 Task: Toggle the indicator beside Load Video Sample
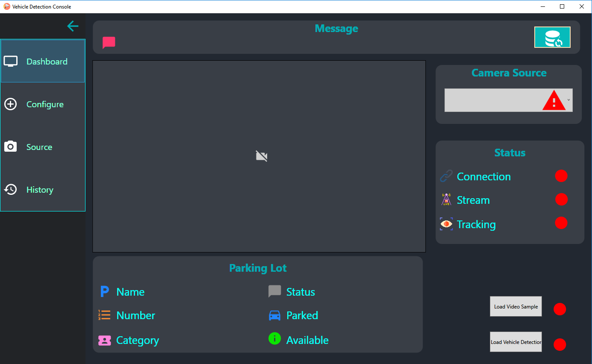pos(560,309)
